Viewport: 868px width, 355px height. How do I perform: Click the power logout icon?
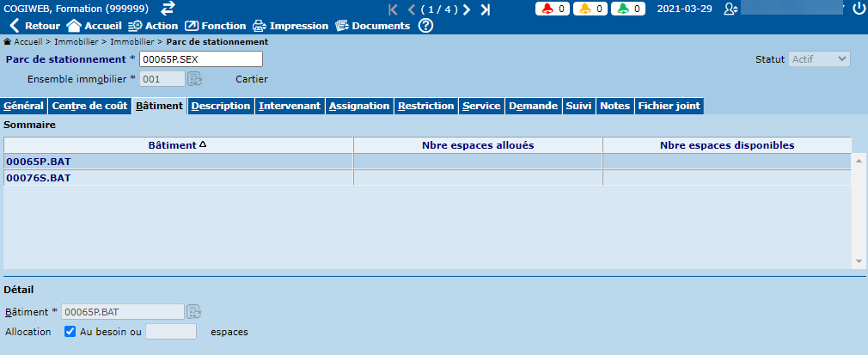click(859, 9)
